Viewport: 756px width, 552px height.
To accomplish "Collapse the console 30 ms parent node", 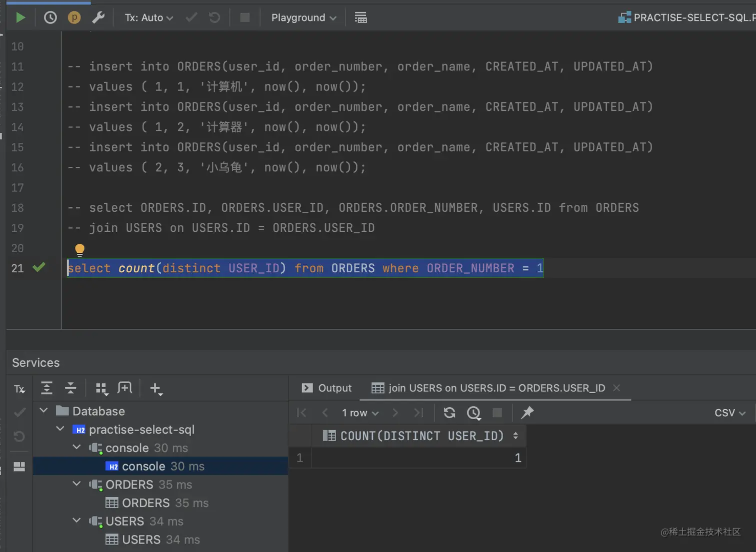I will [77, 448].
